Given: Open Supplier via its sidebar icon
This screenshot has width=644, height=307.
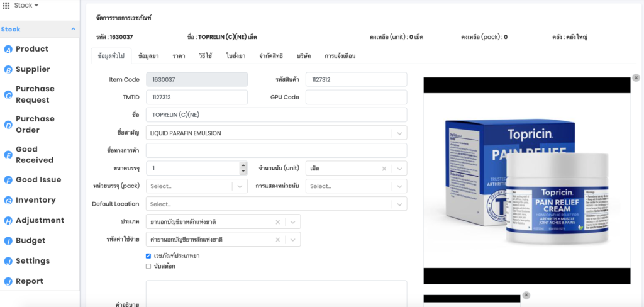Looking at the screenshot, I should point(9,70).
